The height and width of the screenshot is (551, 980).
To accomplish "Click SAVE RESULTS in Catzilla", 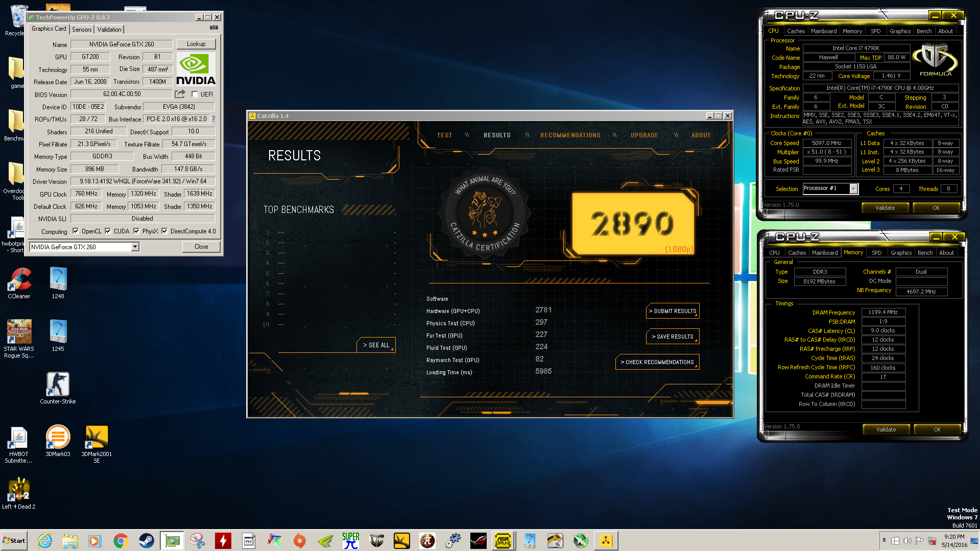I will pos(673,337).
